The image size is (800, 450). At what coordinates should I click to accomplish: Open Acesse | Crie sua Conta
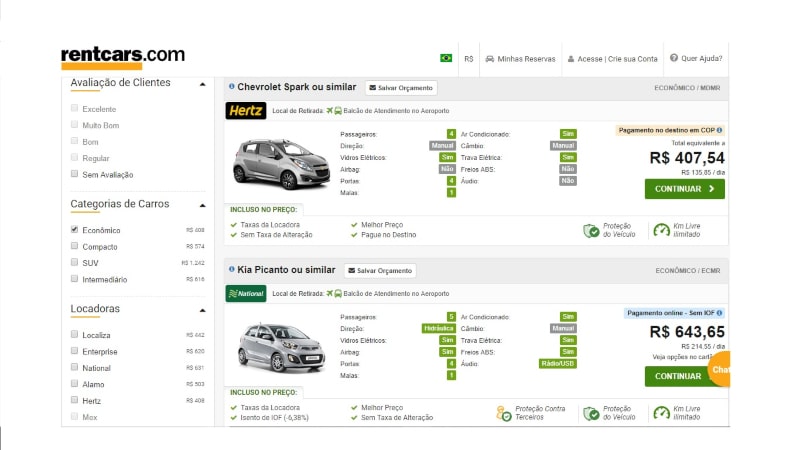click(612, 59)
